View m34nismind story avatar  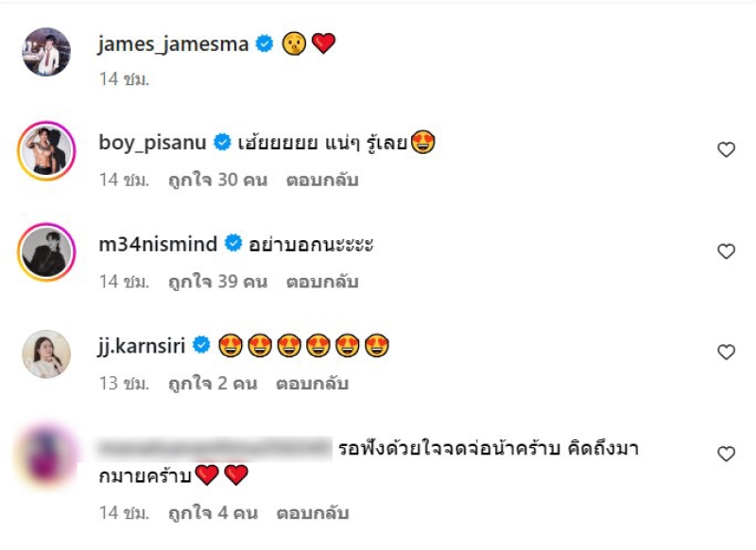pyautogui.click(x=46, y=252)
